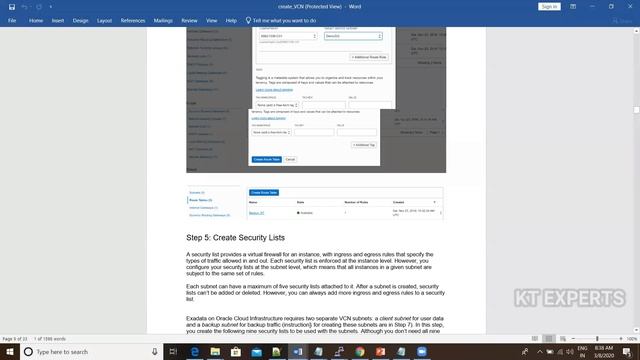Click the taskbar search box
The image size is (640, 360).
click(x=91, y=351)
